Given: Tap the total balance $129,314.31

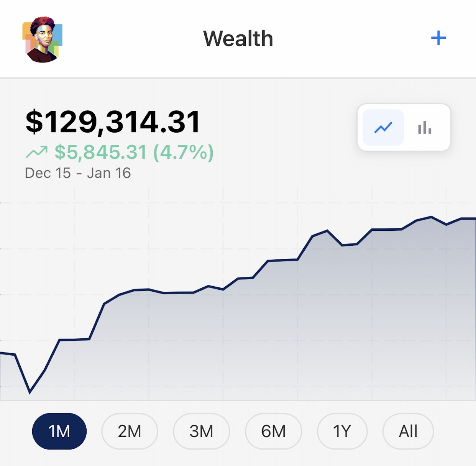Looking at the screenshot, I should 113,122.
